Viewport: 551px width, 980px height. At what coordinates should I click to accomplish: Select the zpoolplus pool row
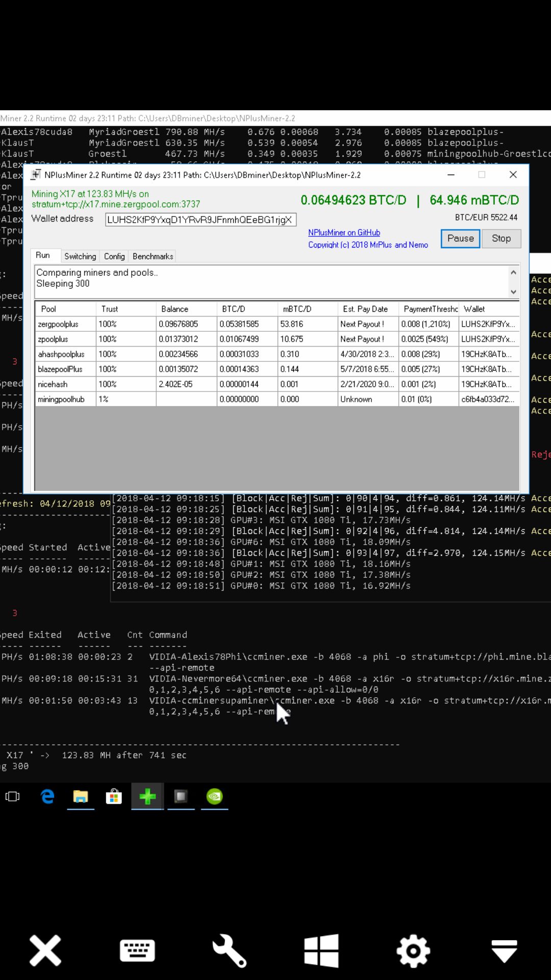[278, 339]
